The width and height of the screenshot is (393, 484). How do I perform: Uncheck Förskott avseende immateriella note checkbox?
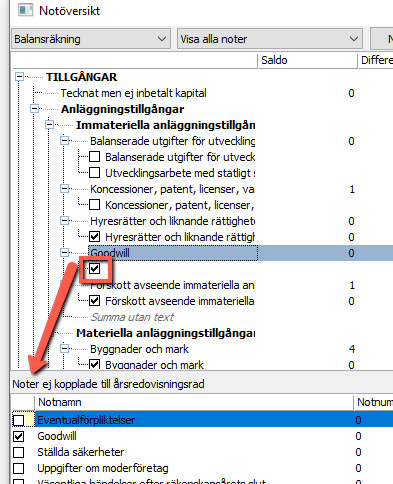95,301
